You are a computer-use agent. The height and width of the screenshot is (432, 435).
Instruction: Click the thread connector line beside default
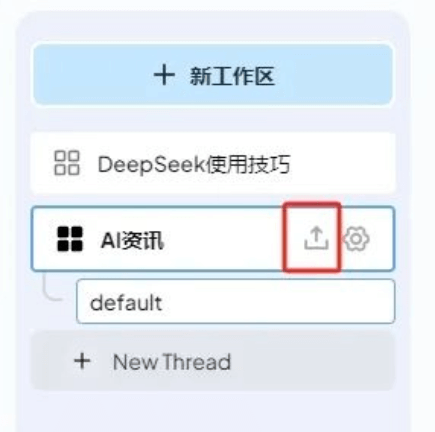click(52, 287)
